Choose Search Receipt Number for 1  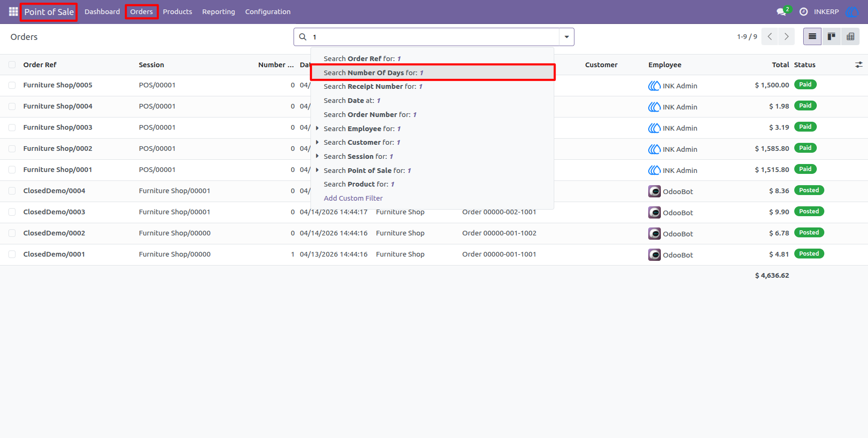click(433, 86)
